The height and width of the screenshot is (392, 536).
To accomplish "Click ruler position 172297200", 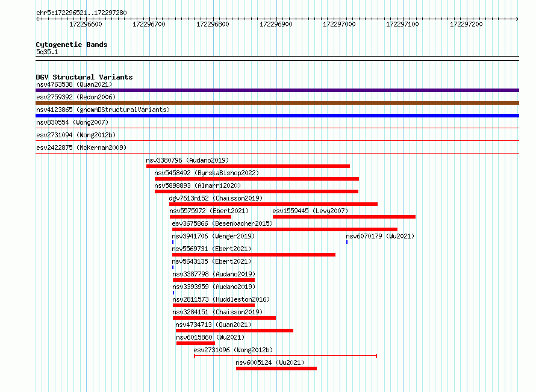I will [x=466, y=24].
